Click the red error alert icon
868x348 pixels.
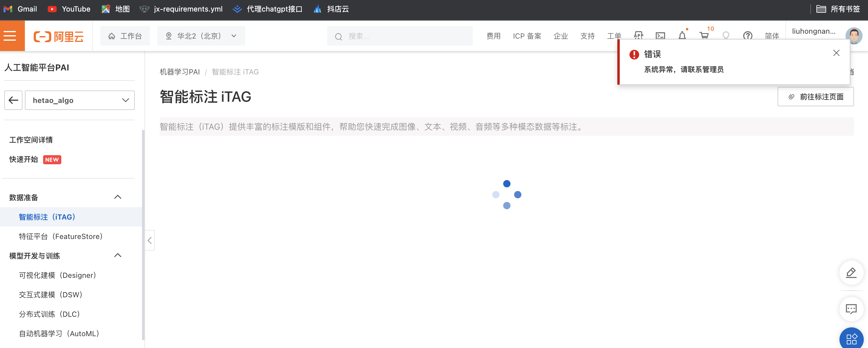(x=634, y=54)
